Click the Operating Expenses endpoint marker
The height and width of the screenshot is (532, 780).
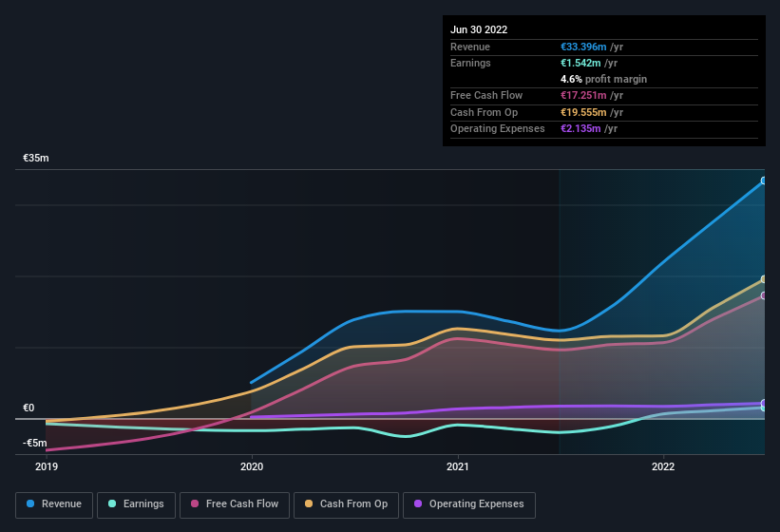coord(764,403)
